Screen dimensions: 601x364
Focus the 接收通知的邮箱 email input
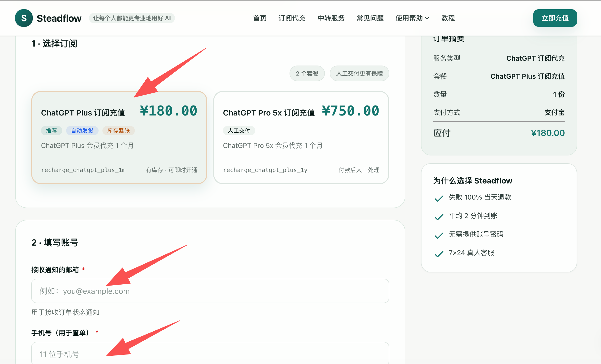(210, 291)
